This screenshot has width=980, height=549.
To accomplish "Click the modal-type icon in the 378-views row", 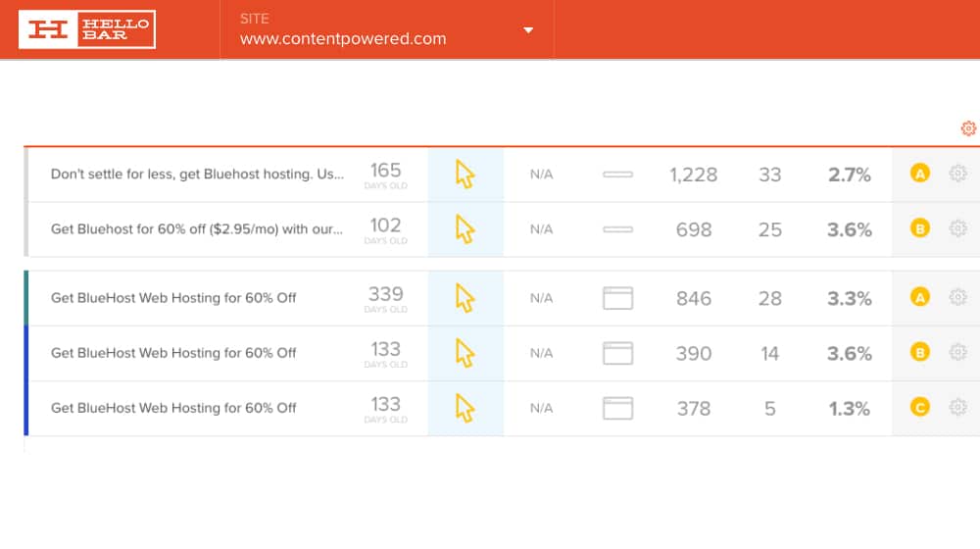I will pyautogui.click(x=617, y=408).
